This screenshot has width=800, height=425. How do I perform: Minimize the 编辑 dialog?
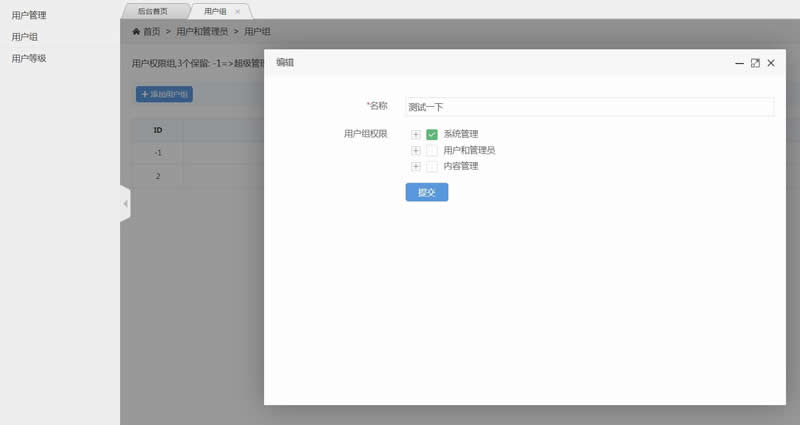tap(739, 63)
